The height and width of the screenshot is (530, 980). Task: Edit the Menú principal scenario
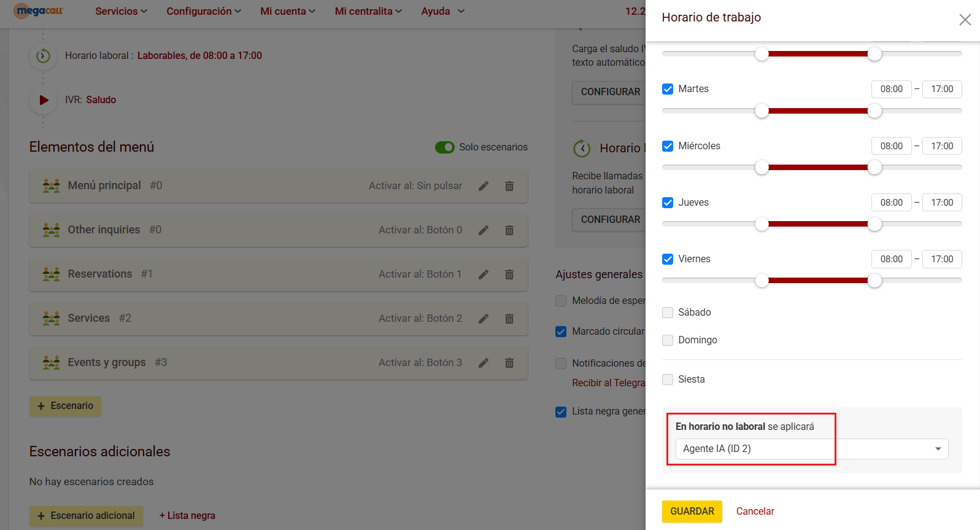(484, 186)
